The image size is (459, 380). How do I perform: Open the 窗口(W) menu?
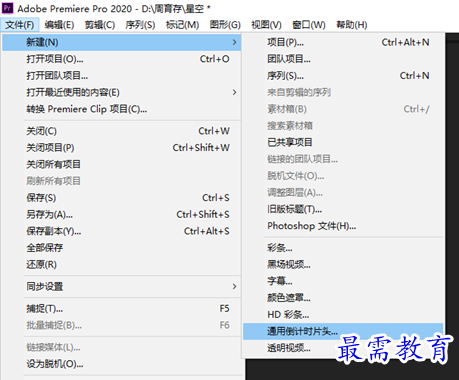pyautogui.click(x=309, y=25)
